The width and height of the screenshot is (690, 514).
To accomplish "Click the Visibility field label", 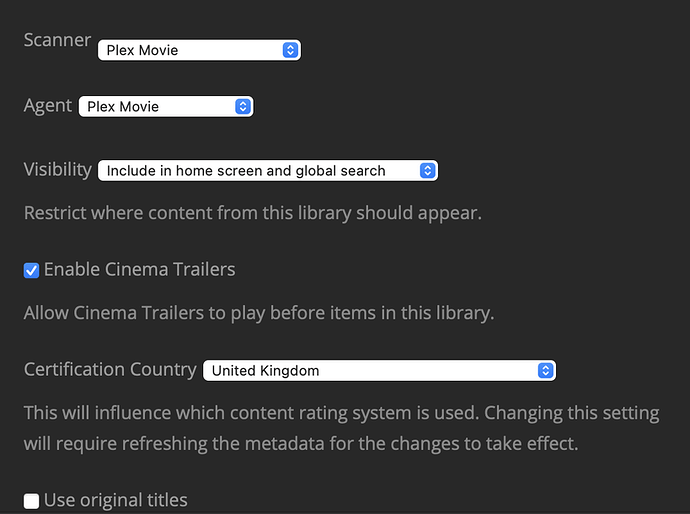I will coord(58,170).
